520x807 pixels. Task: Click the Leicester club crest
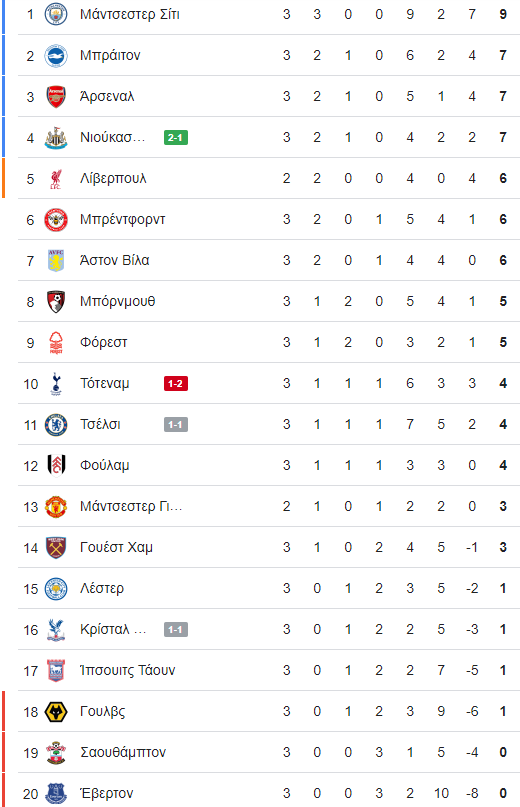point(56,589)
